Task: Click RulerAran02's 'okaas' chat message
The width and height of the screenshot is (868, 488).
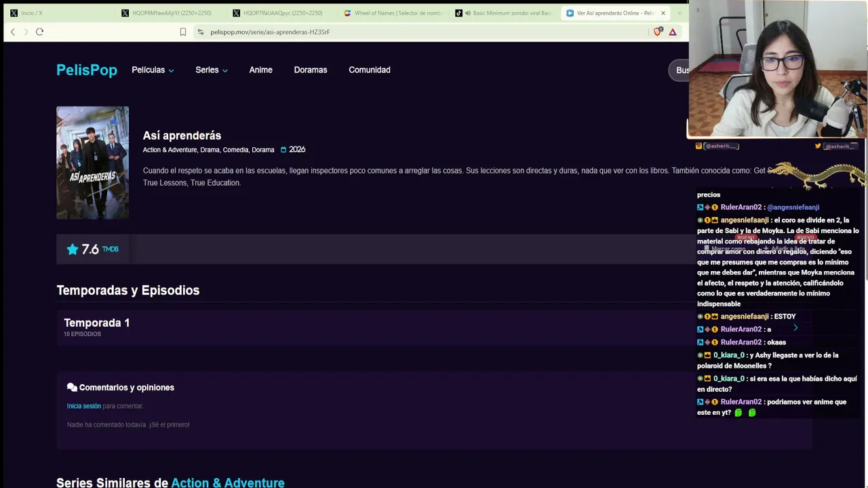Action: 776,342
